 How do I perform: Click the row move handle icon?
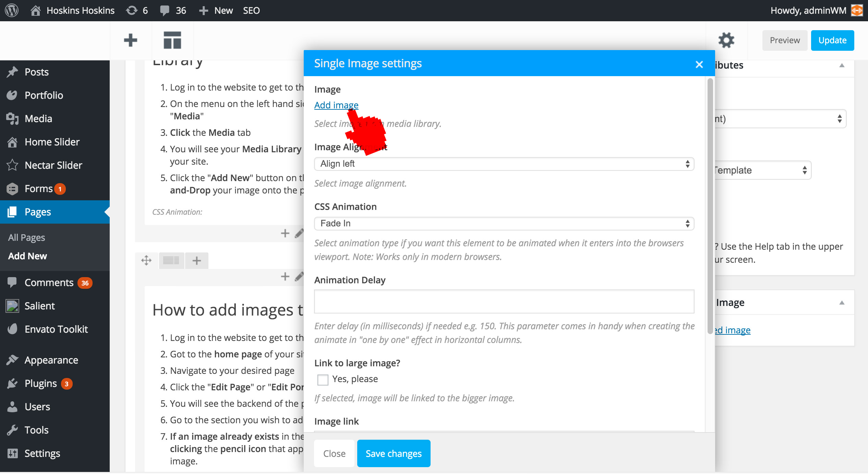coord(146,261)
